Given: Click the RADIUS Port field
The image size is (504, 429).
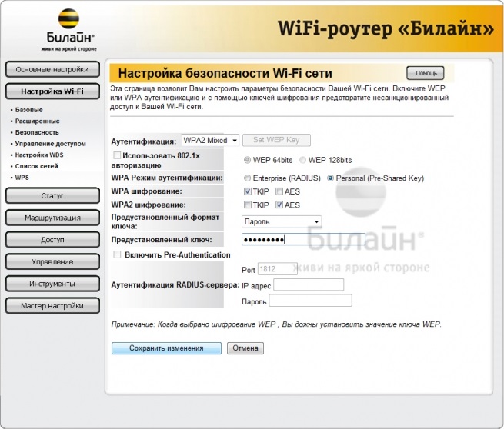Looking at the screenshot, I should pos(278,269).
